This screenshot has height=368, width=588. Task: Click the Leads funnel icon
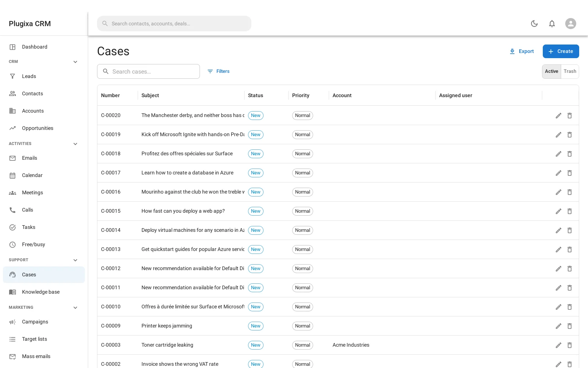click(12, 76)
